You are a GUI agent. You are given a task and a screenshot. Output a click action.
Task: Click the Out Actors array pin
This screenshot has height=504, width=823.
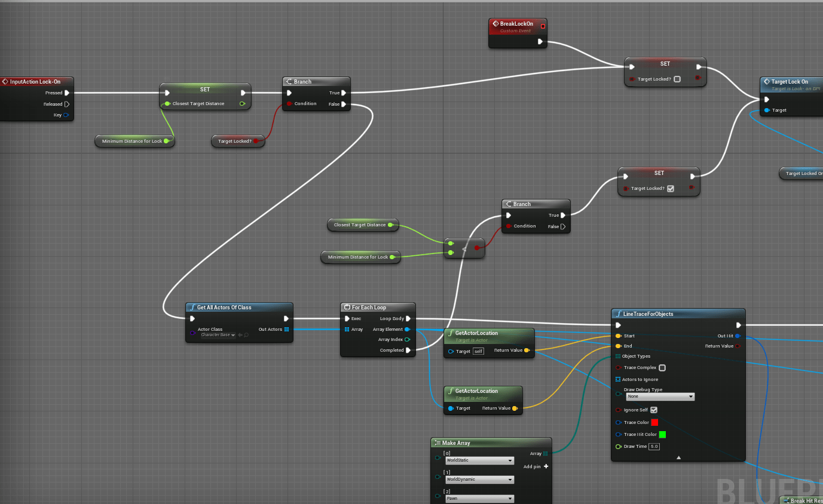coord(287,329)
